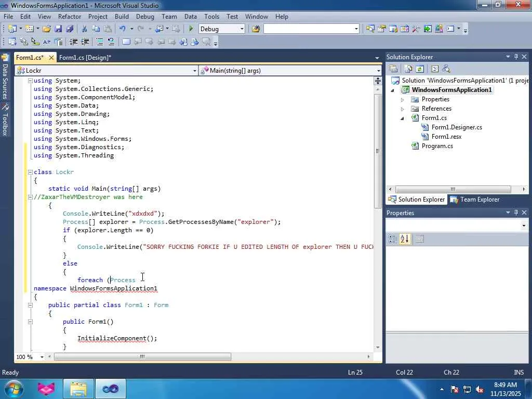532x399 pixels.
Task: Click the Copy toolbar icon
Action: (x=96, y=29)
